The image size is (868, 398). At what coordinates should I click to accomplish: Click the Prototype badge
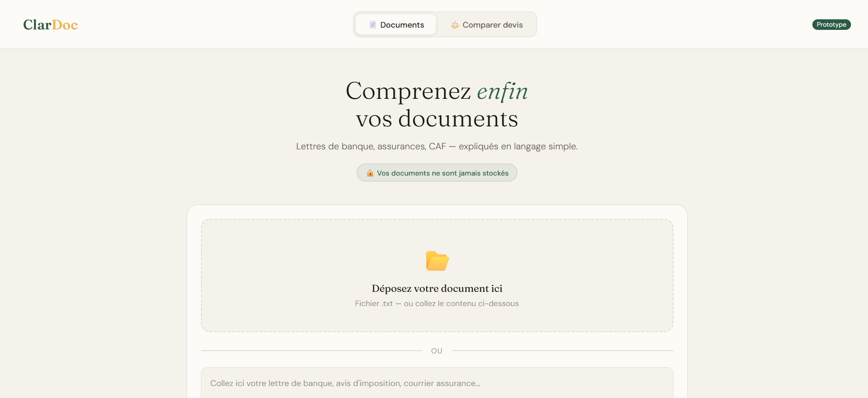(831, 25)
